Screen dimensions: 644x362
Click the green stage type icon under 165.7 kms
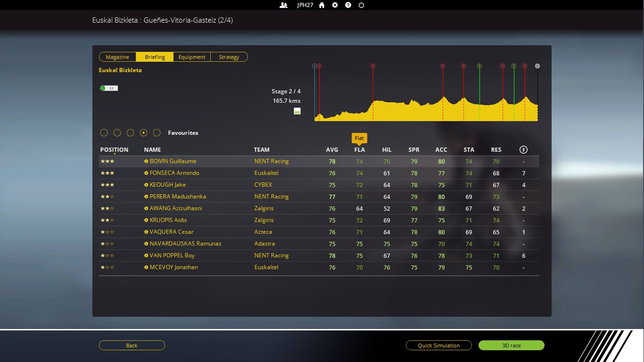click(x=297, y=111)
